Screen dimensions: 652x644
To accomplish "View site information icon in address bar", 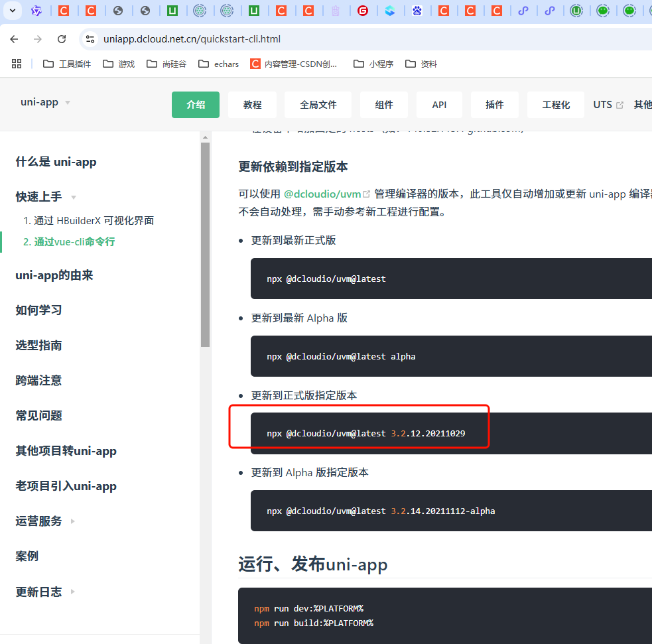I will coord(90,39).
